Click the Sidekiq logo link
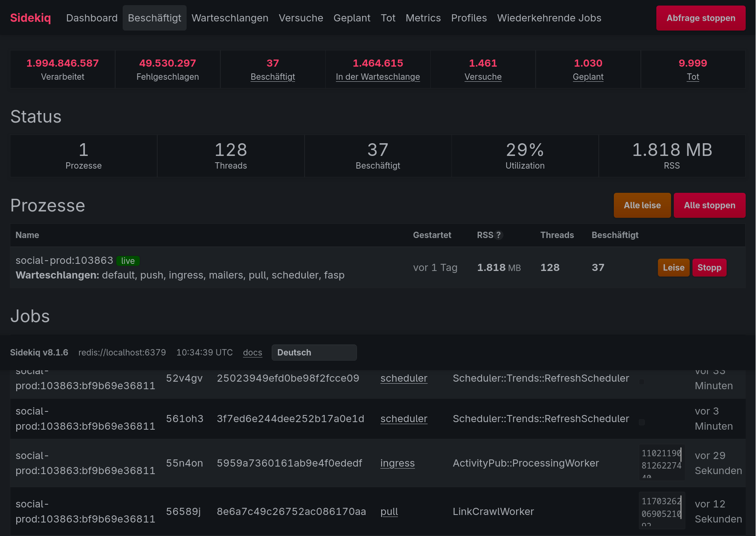Viewport: 756px width, 536px height. 31,18
